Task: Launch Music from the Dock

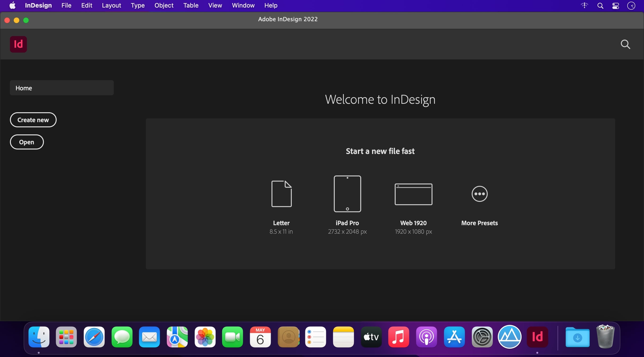Action: [x=399, y=337]
